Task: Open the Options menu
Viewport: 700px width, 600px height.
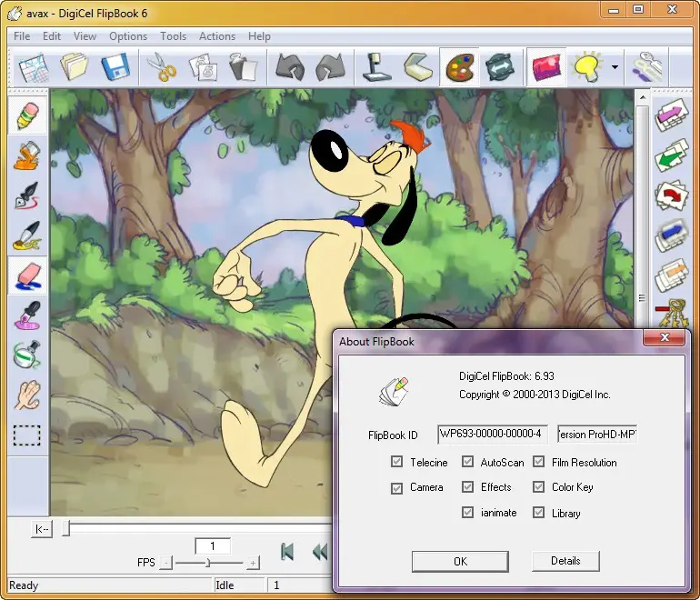Action: coord(128,36)
